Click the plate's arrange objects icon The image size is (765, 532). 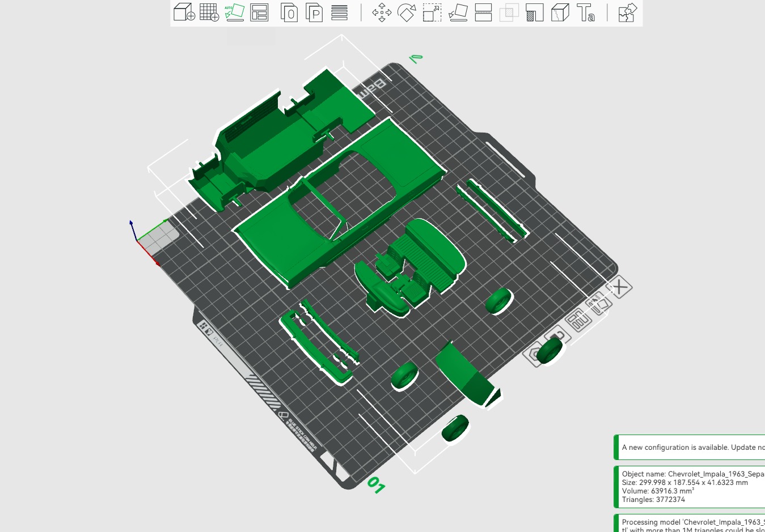(x=578, y=320)
